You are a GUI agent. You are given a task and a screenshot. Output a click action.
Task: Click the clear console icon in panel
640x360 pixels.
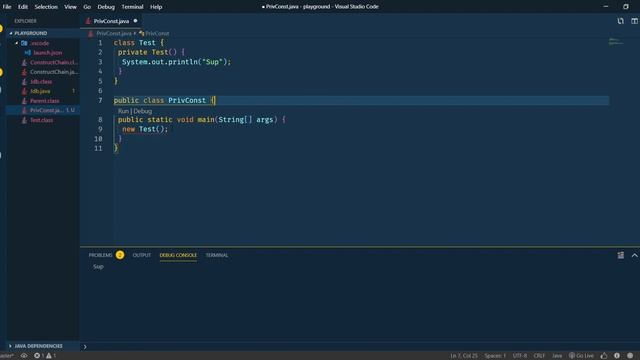[x=620, y=255]
